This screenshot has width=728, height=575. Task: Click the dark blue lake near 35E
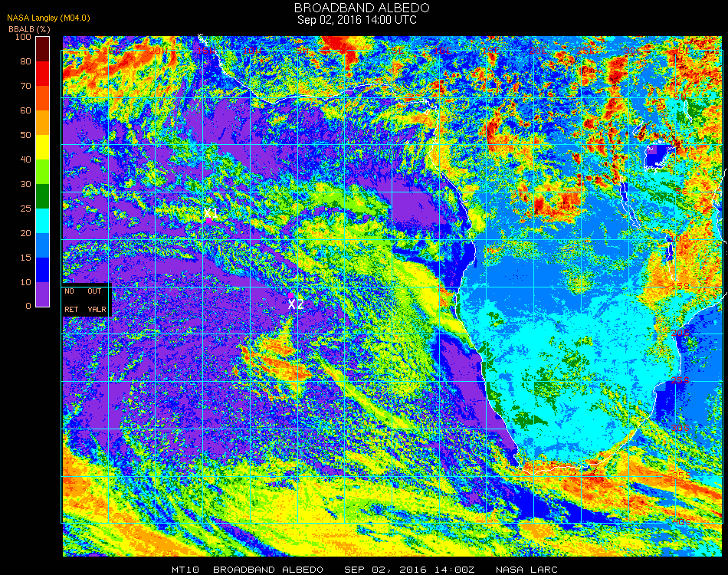point(657,156)
